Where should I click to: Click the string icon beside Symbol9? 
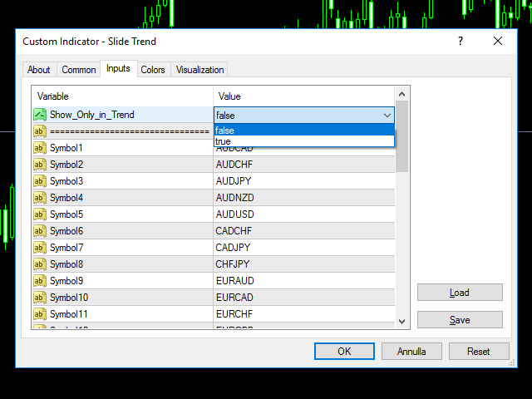pyautogui.click(x=39, y=281)
